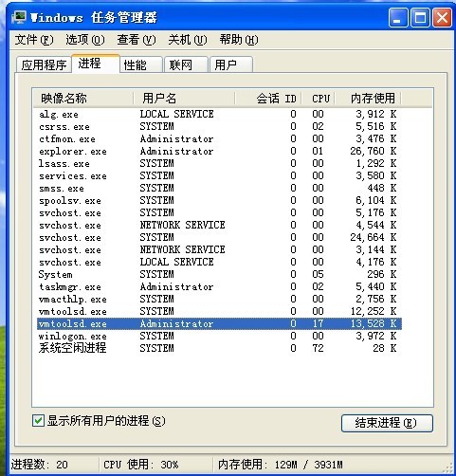This screenshot has height=476, width=456.
Task: Open the 联网 tab
Action: pyautogui.click(x=186, y=64)
